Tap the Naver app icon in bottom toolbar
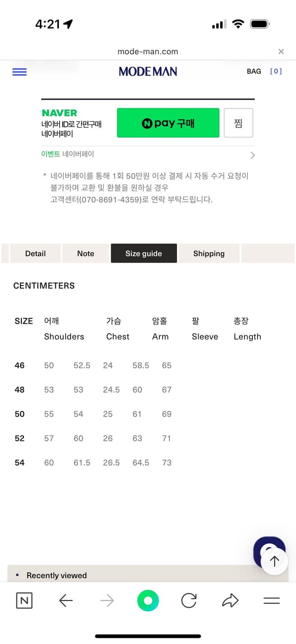 [24, 601]
